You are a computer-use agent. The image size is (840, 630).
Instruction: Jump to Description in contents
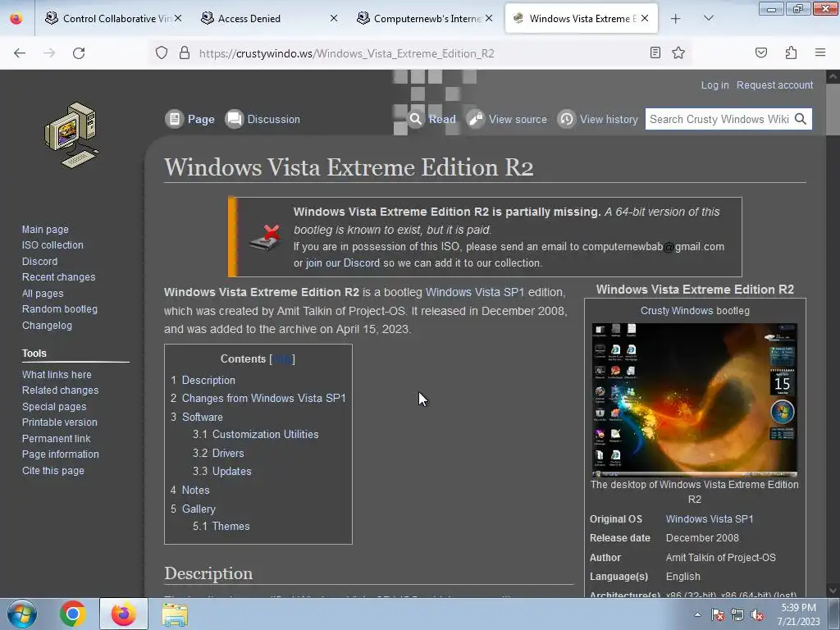click(208, 380)
